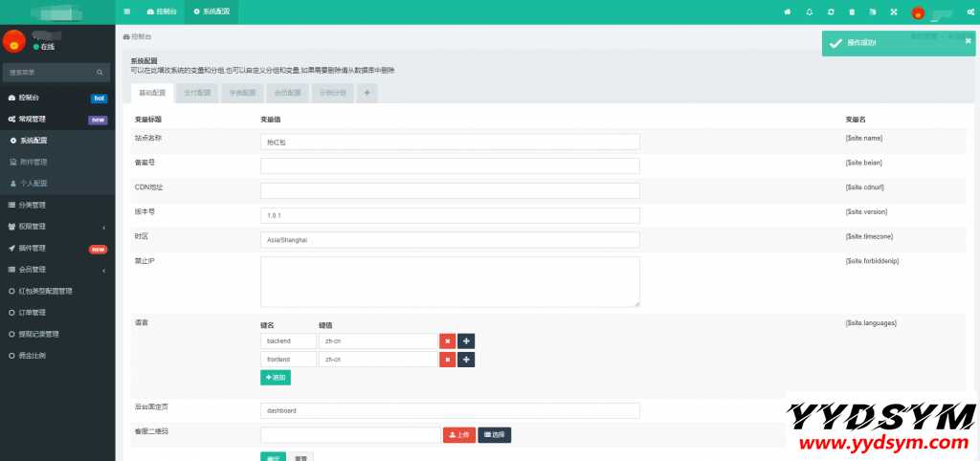Screen dimensions: 980x461
Task: Open 订单管理 in the sidebar
Action: click(57, 313)
